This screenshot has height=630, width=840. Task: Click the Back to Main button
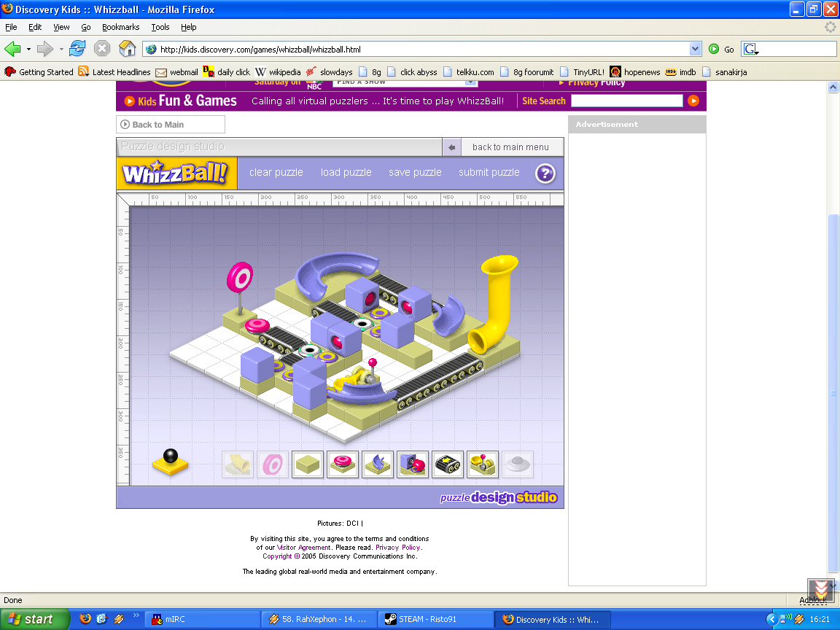171,125
